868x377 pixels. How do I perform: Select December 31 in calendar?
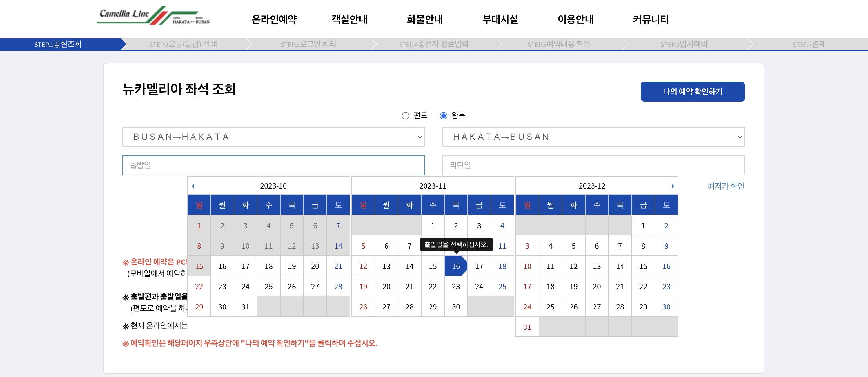pyautogui.click(x=527, y=327)
